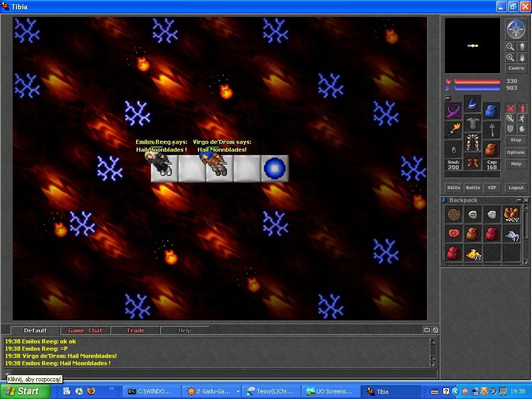Select the blue wizard hat
Image resolution: width=532 pixels, height=399 pixels.
[473, 104]
